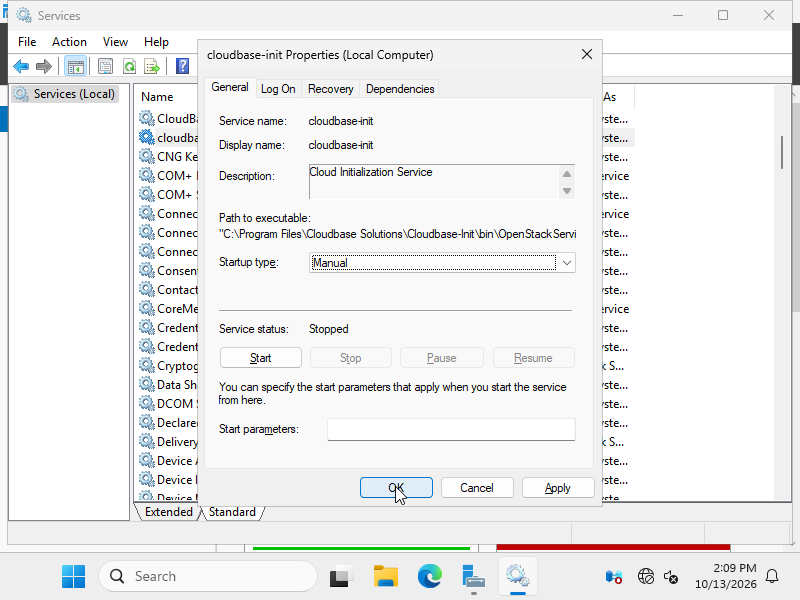800x600 pixels.
Task: Open the Dependencies tab
Action: point(400,89)
